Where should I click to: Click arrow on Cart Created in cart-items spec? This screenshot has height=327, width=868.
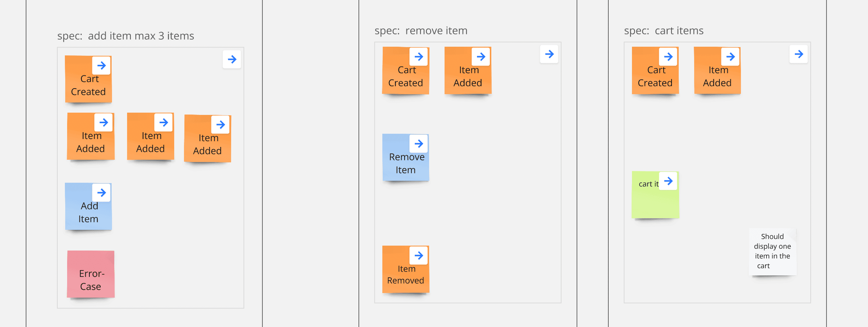pos(668,57)
